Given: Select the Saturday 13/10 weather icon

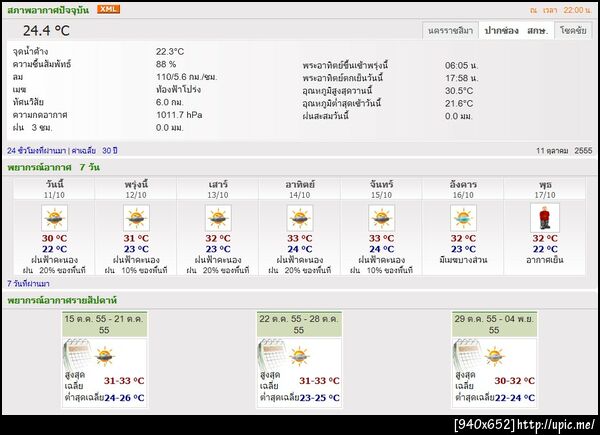Looking at the screenshot, I should click(218, 218).
